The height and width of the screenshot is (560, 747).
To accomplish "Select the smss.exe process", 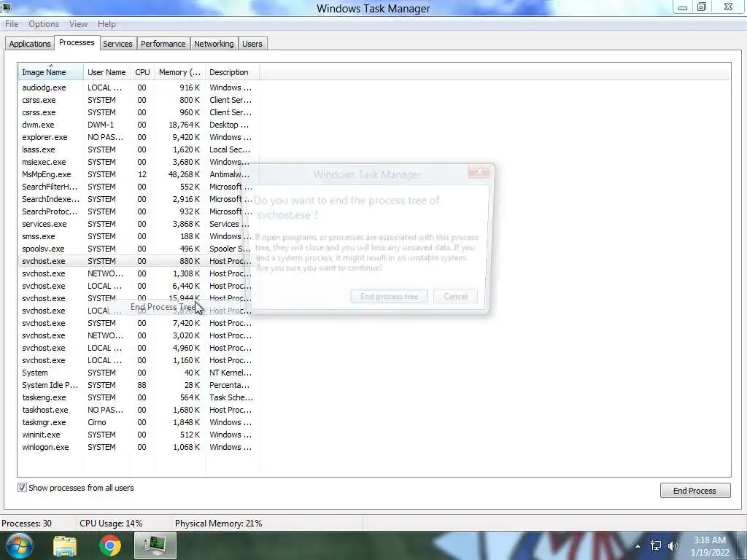I will tap(138, 236).
